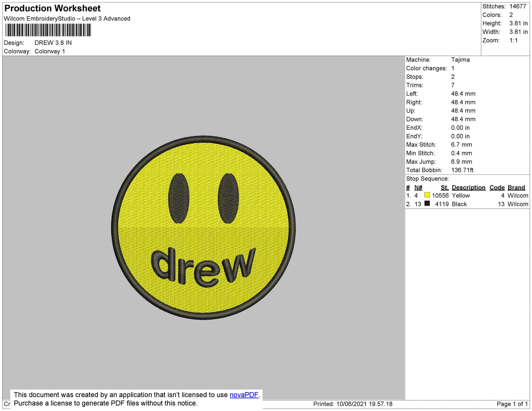Screen dimensions: 532x411
Task: Click the Stitches value 14677
Action: [x=518, y=6]
